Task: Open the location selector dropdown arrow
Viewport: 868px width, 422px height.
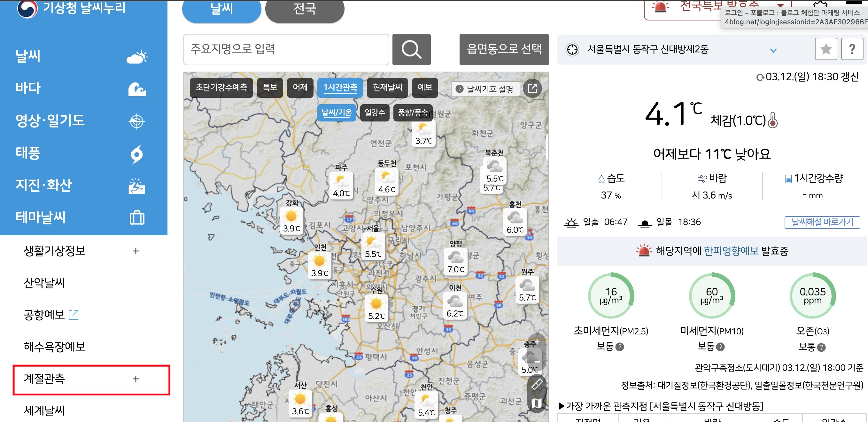Action: 773,50
